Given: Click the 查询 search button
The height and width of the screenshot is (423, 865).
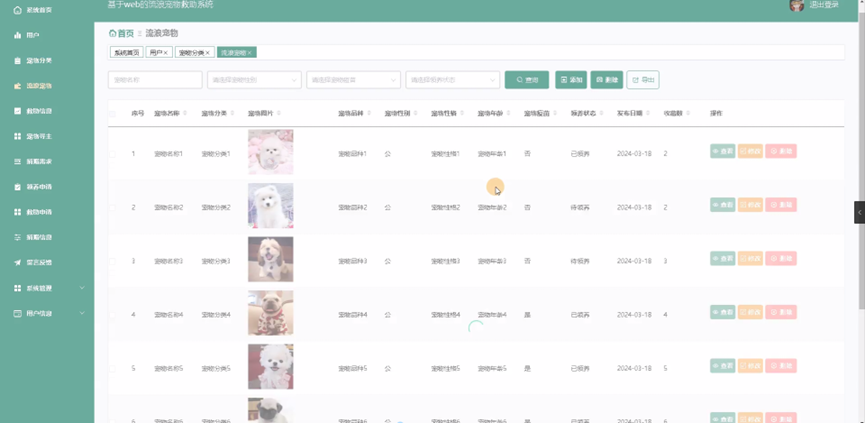Looking at the screenshot, I should point(527,79).
